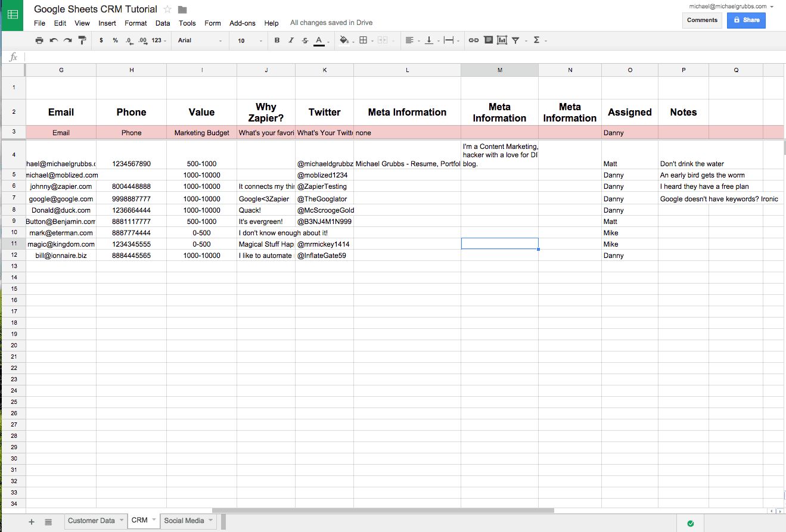Toggle italic formatting
This screenshot has width=786, height=532.
pos(291,40)
